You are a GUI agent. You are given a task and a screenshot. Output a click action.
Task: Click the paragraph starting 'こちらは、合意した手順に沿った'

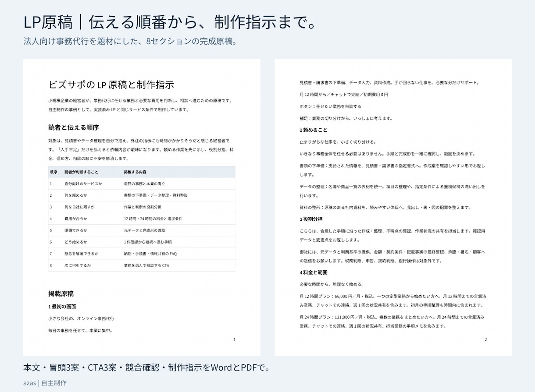[392, 235]
